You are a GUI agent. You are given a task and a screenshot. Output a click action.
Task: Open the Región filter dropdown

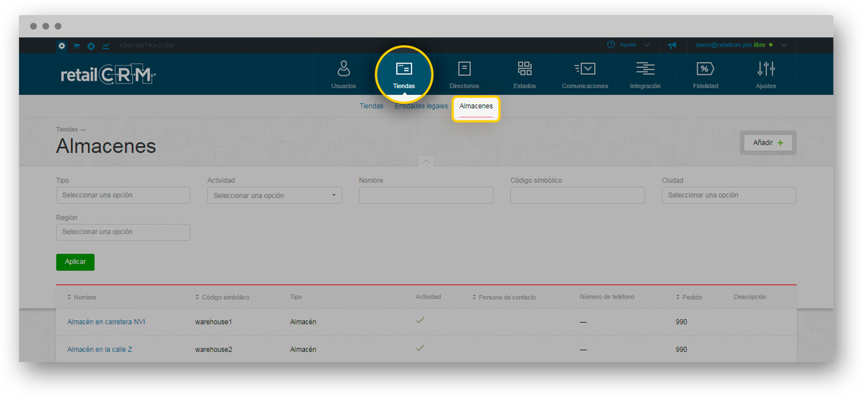[123, 232]
